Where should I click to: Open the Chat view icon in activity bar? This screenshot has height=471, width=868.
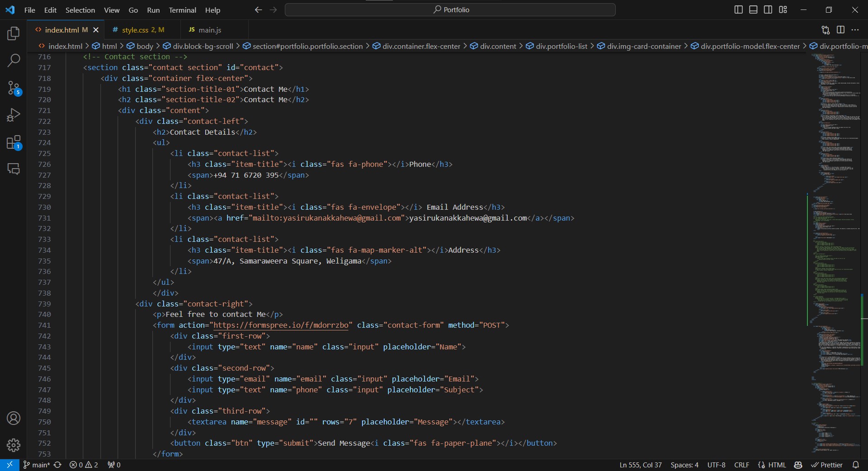[x=14, y=169]
